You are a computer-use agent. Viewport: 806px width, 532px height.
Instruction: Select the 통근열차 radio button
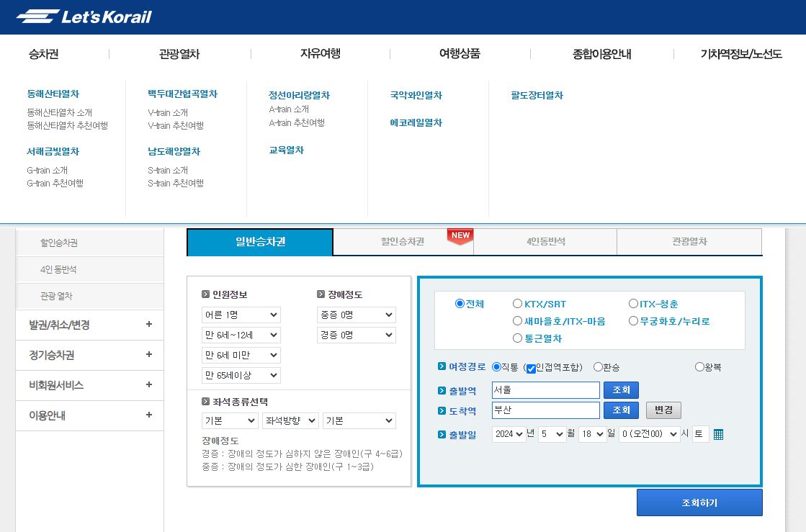point(517,338)
